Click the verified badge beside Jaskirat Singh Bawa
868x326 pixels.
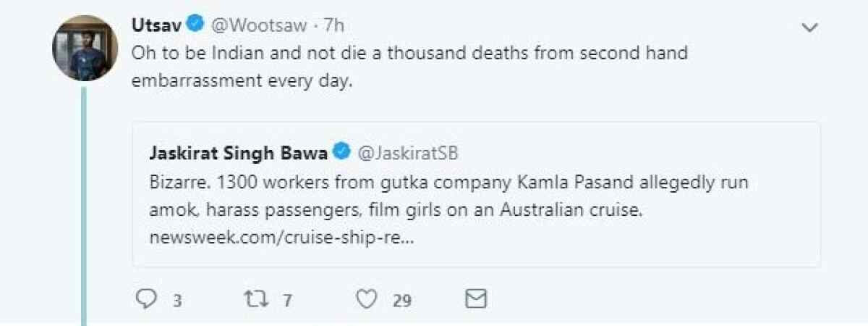click(341, 152)
